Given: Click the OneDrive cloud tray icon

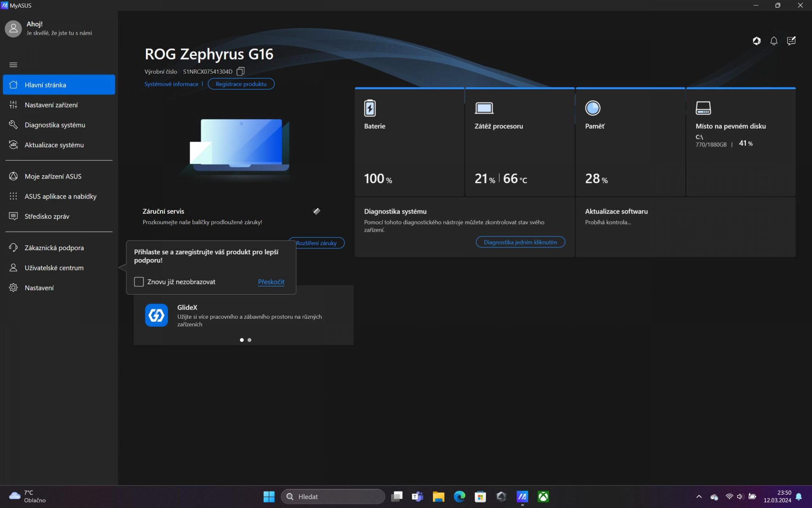Looking at the screenshot, I should tap(714, 497).
